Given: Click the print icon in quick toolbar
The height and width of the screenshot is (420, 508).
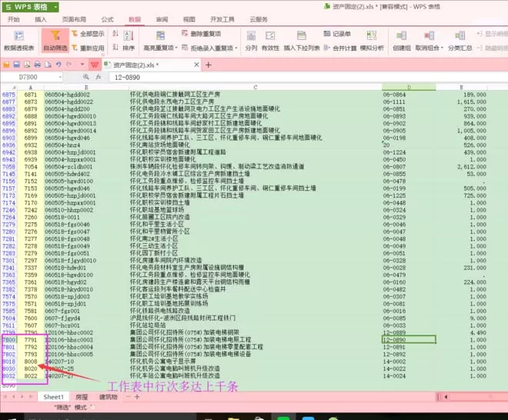Looking at the screenshot, I should (x=38, y=65).
